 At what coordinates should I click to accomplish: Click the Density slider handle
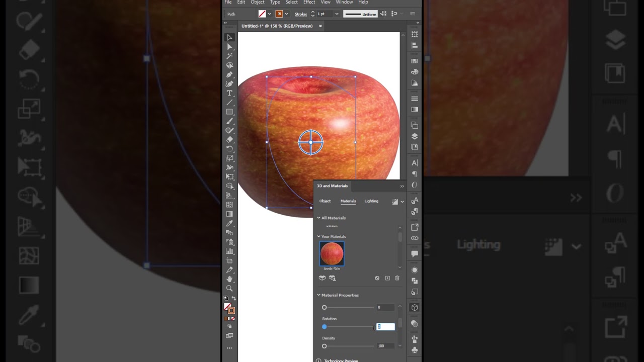click(324, 346)
